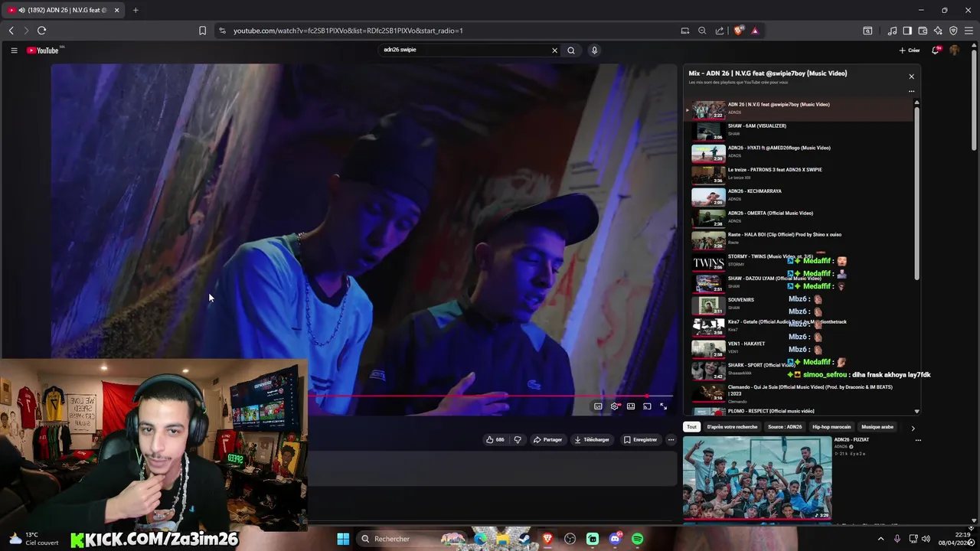Dislike the video
The width and height of the screenshot is (980, 551).
518,439
